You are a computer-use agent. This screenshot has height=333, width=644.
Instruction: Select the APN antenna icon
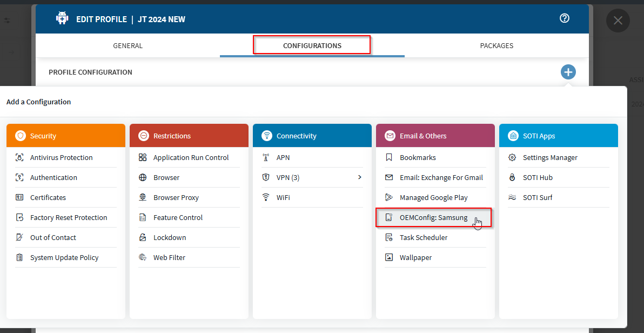(x=265, y=157)
